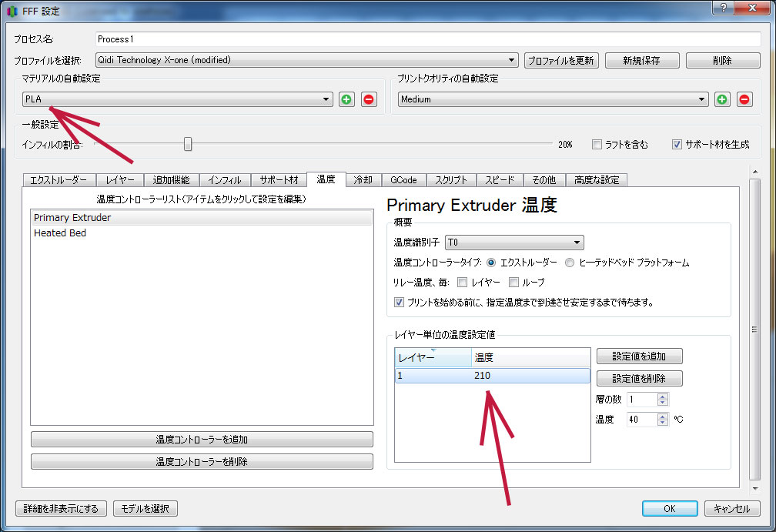Toggle サポート材を生成 checkbox
Screen dimensions: 776x532
(677, 144)
